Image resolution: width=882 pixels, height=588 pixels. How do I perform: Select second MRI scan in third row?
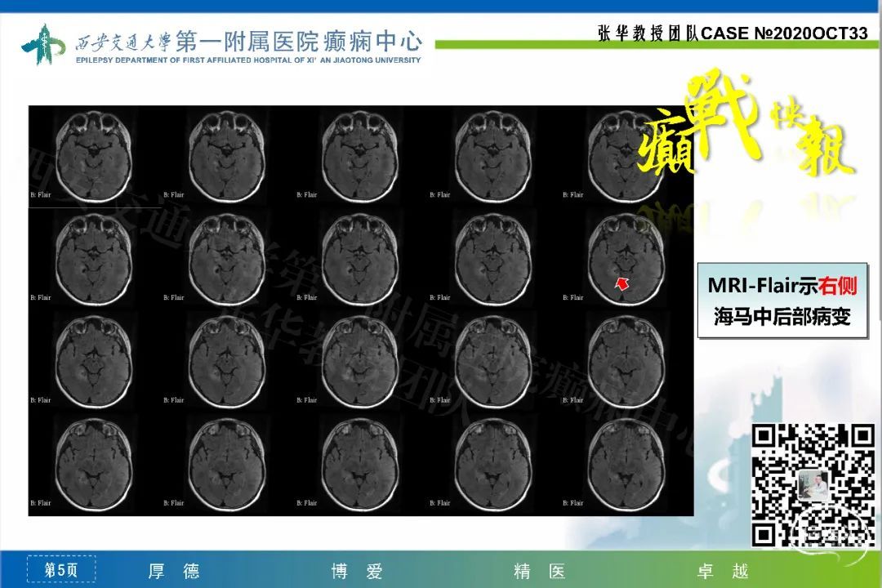pyautogui.click(x=227, y=361)
